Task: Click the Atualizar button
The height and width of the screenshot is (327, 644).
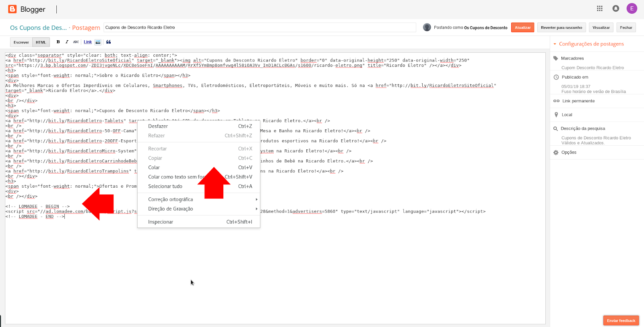Action: (x=522, y=27)
